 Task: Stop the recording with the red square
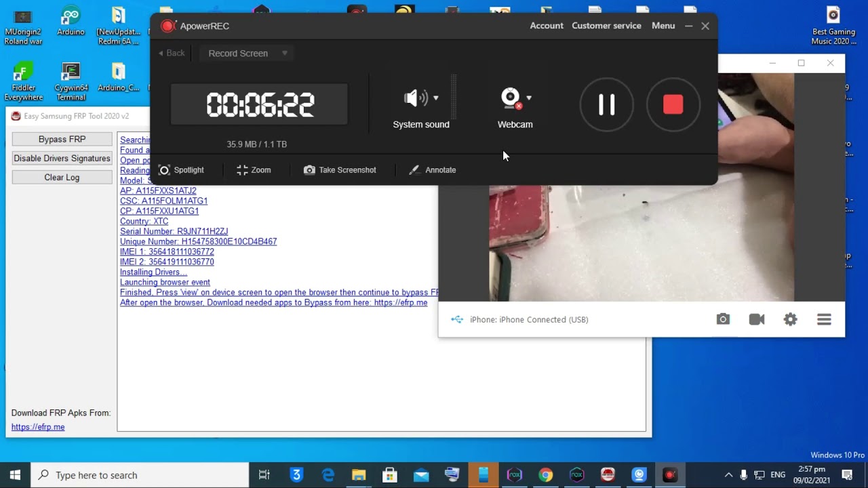673,104
